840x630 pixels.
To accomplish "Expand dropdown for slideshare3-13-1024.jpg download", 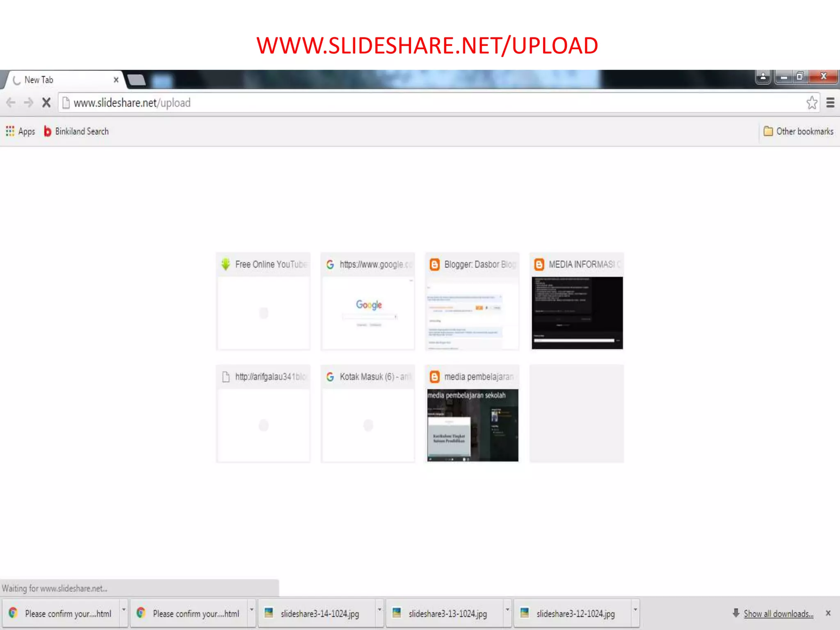I will (507, 610).
